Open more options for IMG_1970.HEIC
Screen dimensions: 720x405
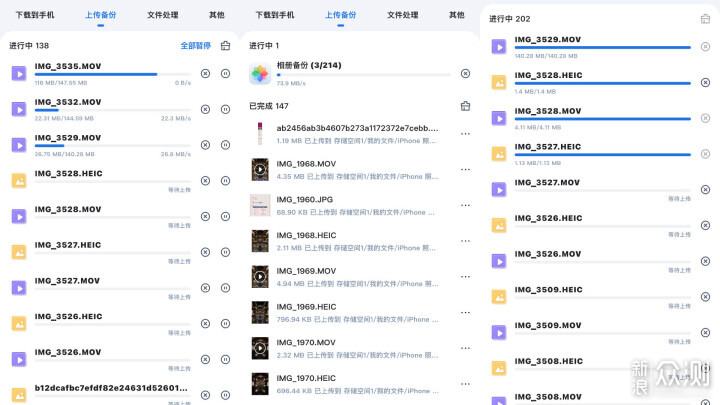(x=465, y=384)
